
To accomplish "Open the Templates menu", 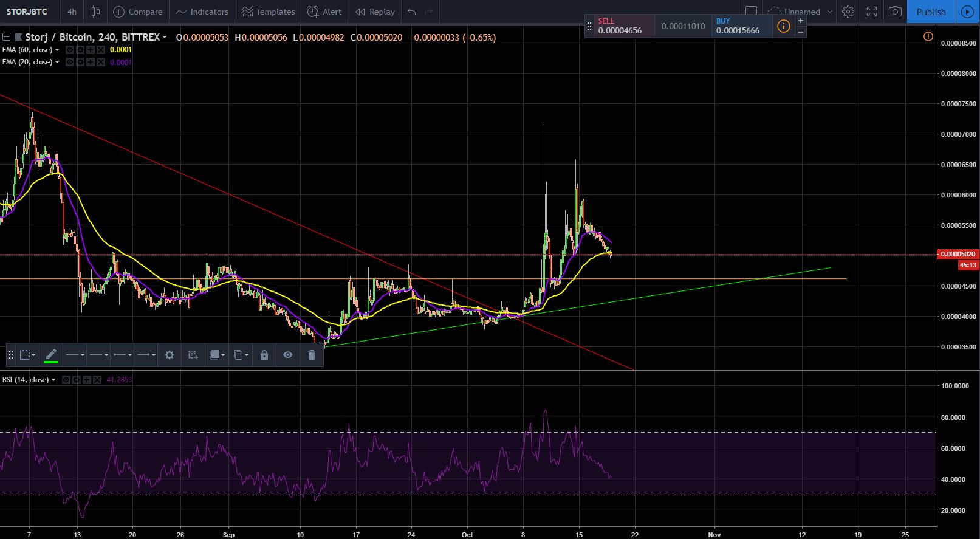I will [268, 12].
